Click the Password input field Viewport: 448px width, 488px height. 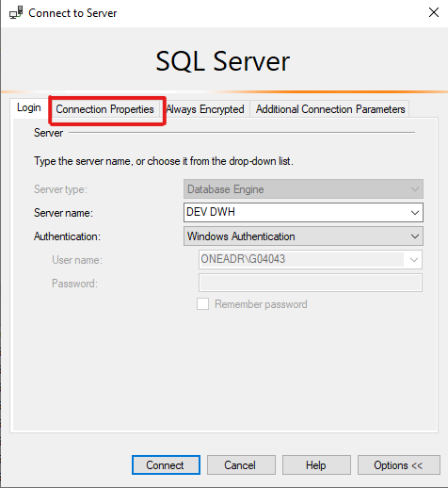click(x=311, y=283)
